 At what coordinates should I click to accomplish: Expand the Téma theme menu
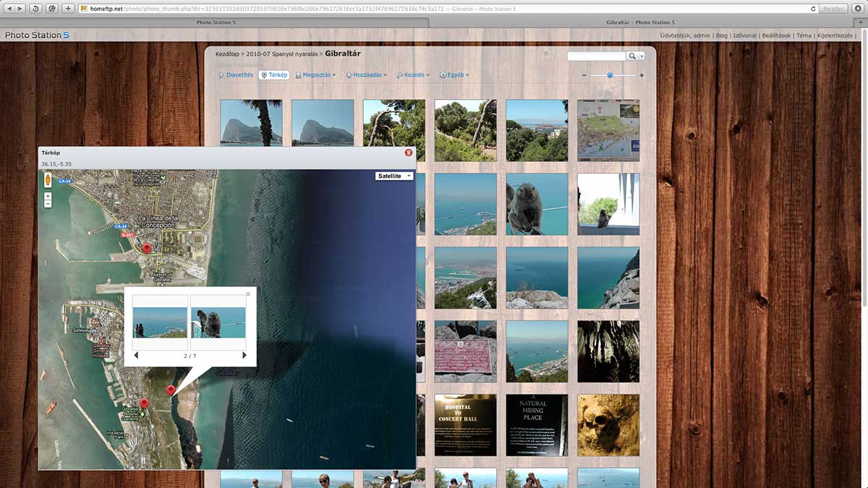pyautogui.click(x=804, y=35)
